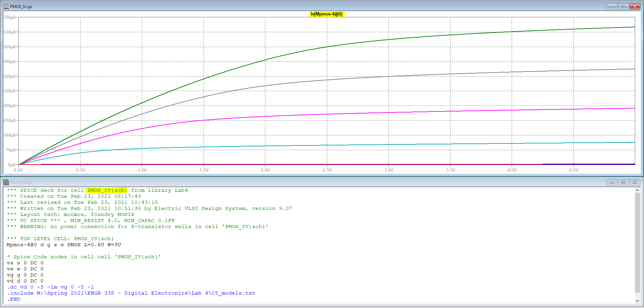Click the Is(Mpmos-4@0) trace label
This screenshot has height=308, width=644.
(x=326, y=14)
